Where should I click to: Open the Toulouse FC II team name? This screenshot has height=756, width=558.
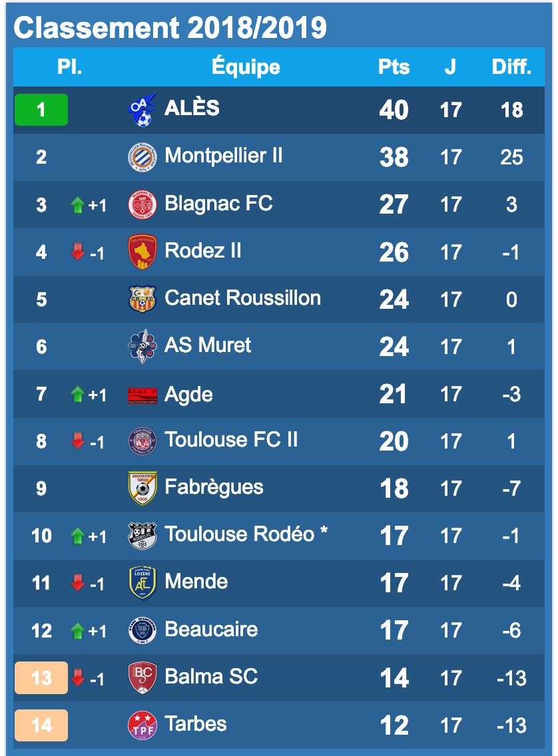click(x=231, y=440)
